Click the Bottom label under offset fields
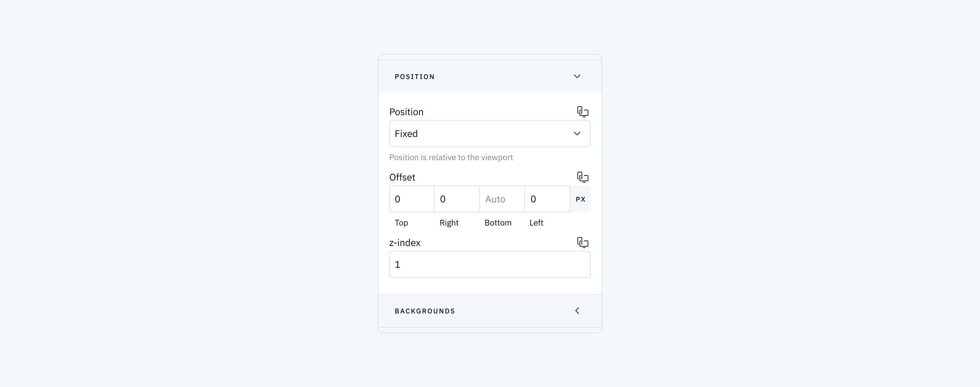 497,223
